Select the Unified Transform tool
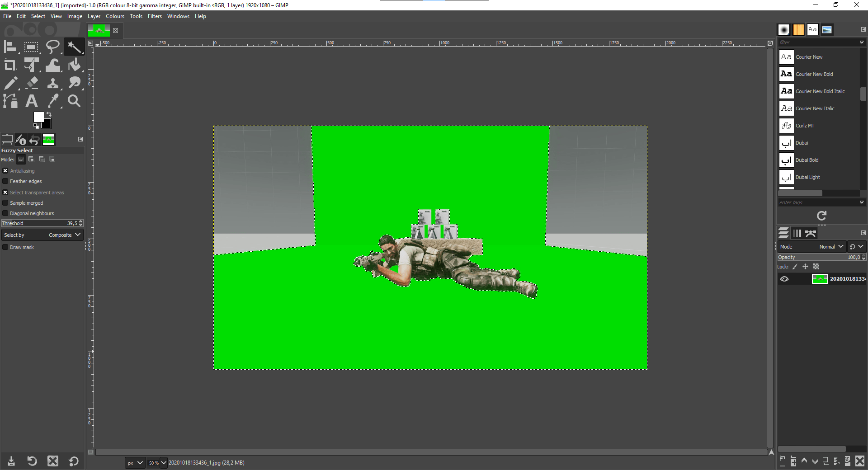868x470 pixels. [31, 65]
